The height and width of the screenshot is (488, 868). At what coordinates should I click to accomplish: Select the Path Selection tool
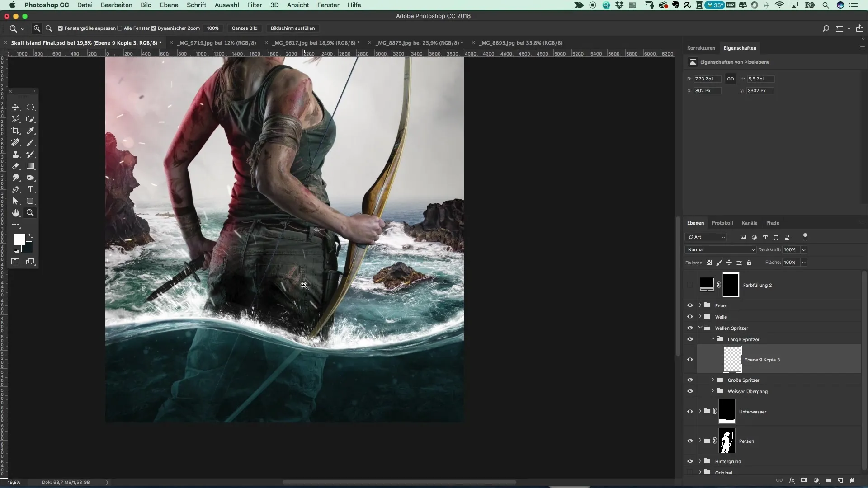[x=15, y=201]
